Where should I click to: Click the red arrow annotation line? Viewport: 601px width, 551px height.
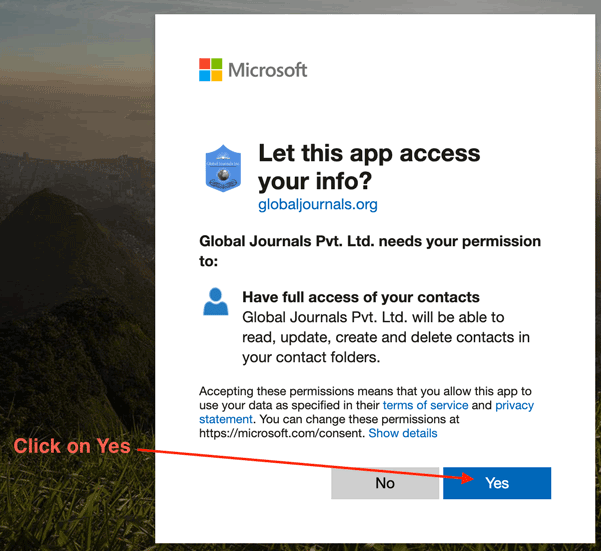pyautogui.click(x=290, y=464)
